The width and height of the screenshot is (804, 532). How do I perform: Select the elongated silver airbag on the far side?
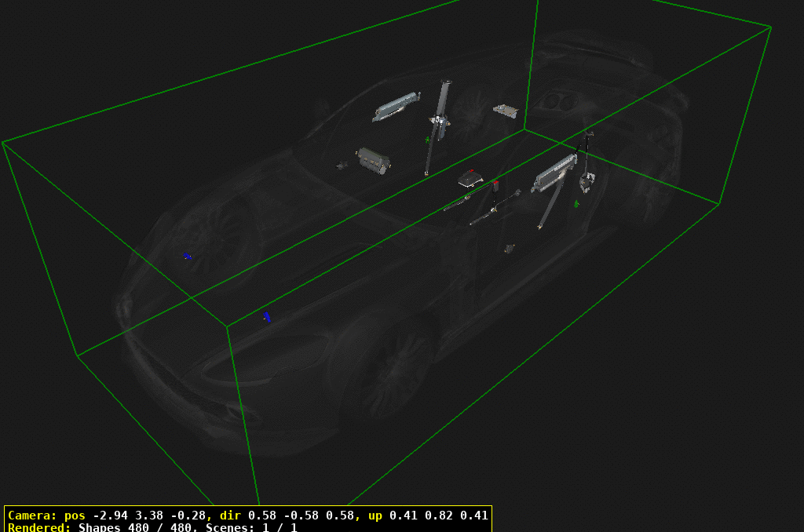(396, 106)
